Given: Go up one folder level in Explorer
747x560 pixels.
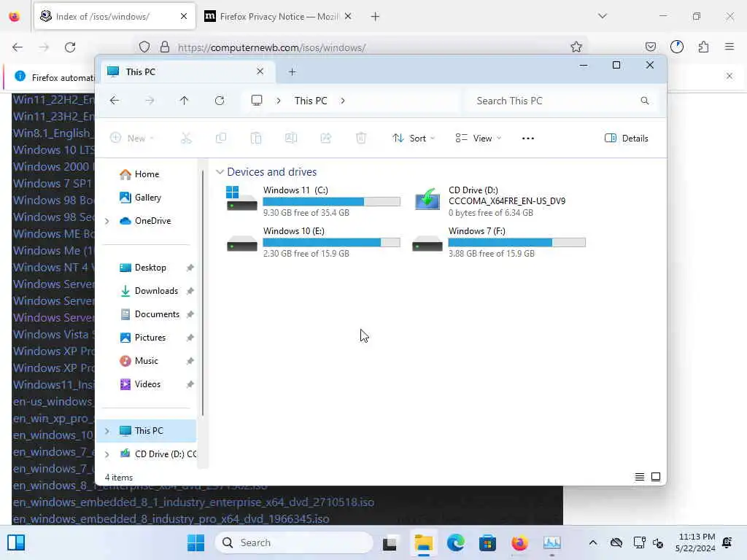Looking at the screenshot, I should 185,101.
